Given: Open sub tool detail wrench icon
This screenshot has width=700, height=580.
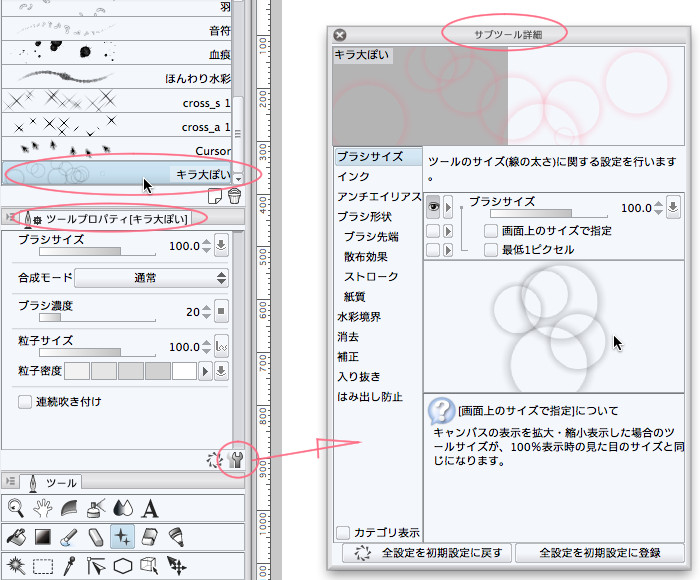Looking at the screenshot, I should pyautogui.click(x=235, y=459).
